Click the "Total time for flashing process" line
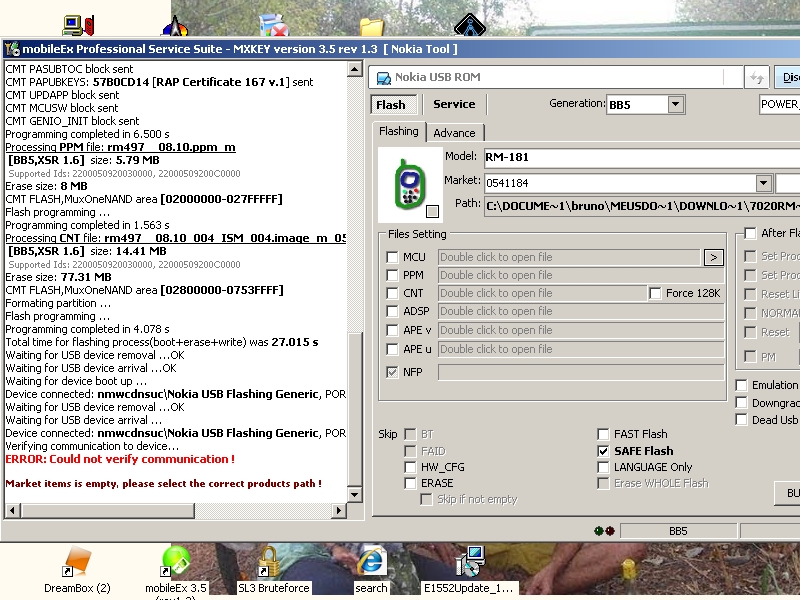 coord(162,342)
